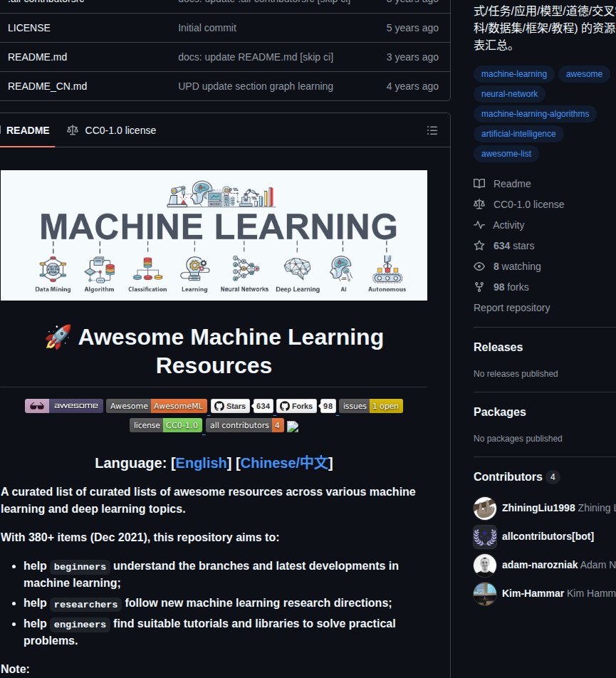Open the README.md file

click(37, 57)
